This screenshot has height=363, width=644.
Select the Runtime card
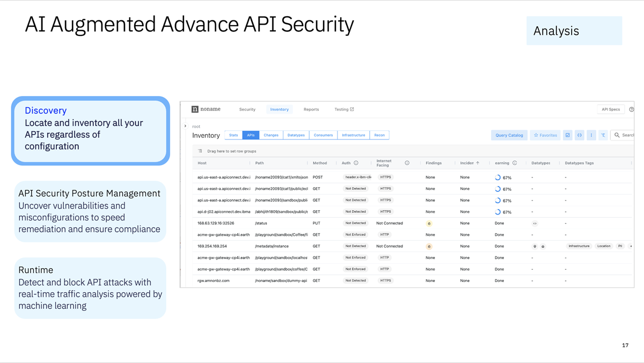click(x=90, y=288)
